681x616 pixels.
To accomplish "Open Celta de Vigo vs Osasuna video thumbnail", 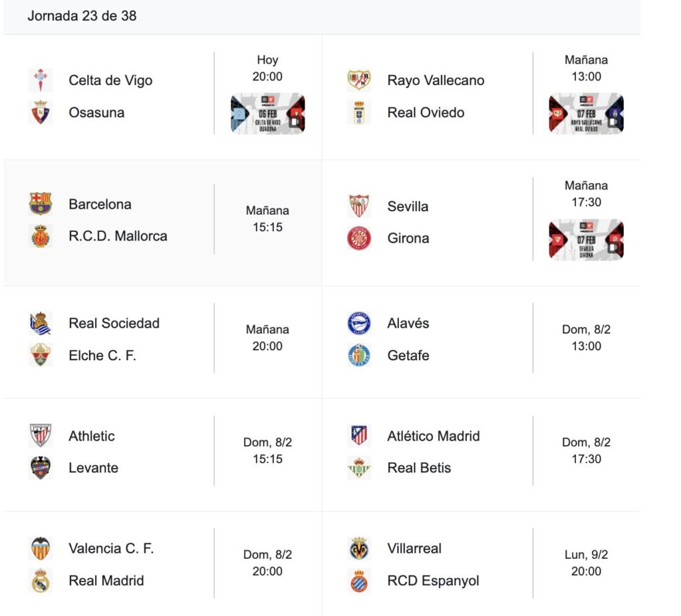I will [x=267, y=114].
